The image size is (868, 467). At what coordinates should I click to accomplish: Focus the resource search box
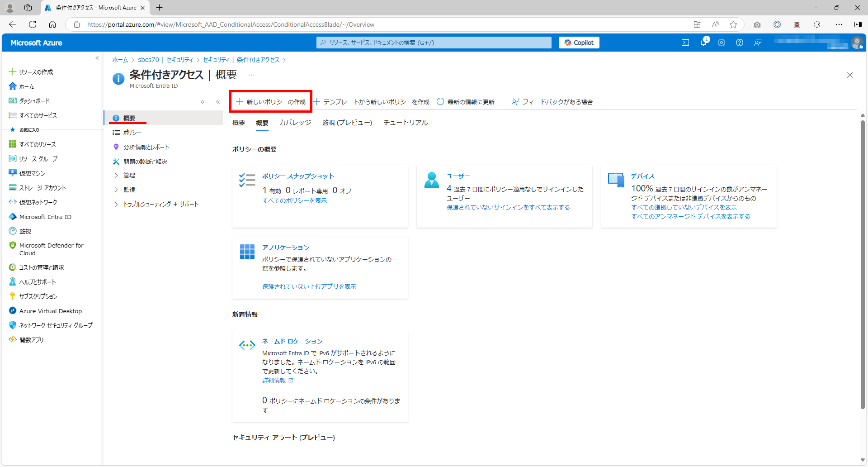coord(434,43)
